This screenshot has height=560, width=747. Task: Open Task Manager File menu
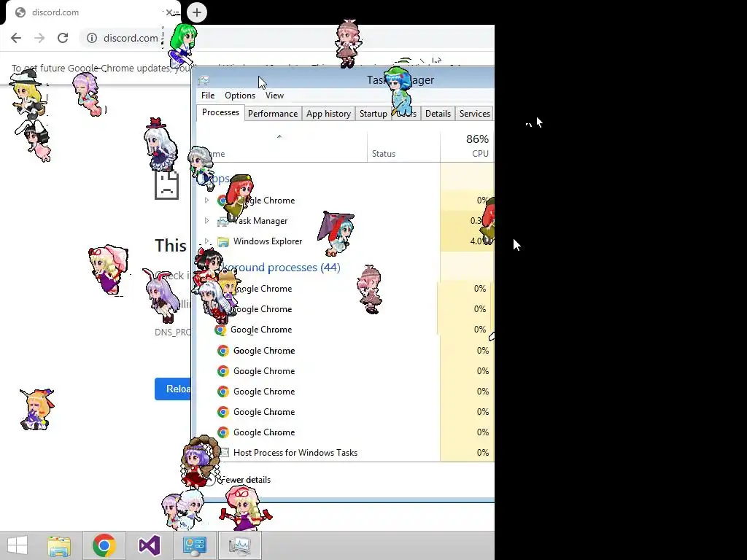(x=208, y=96)
